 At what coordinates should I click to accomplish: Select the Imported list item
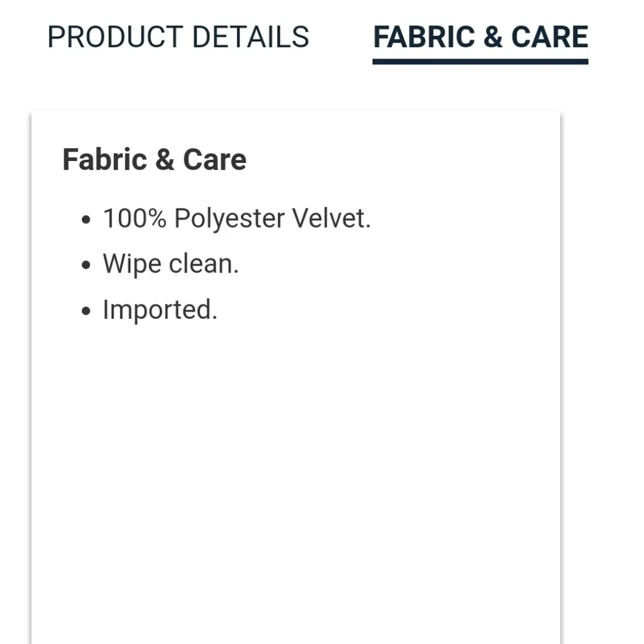160,310
